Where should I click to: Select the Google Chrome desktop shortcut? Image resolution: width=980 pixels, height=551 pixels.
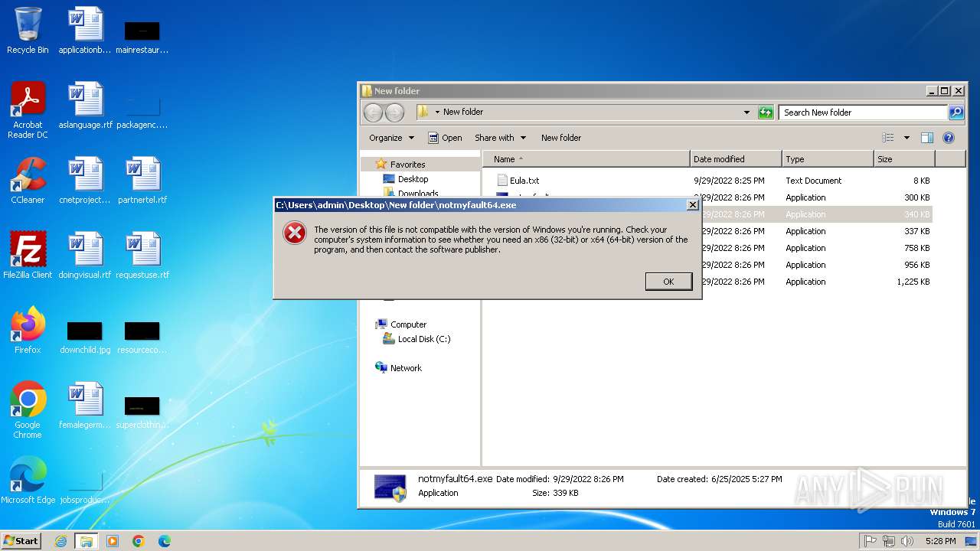[28, 410]
